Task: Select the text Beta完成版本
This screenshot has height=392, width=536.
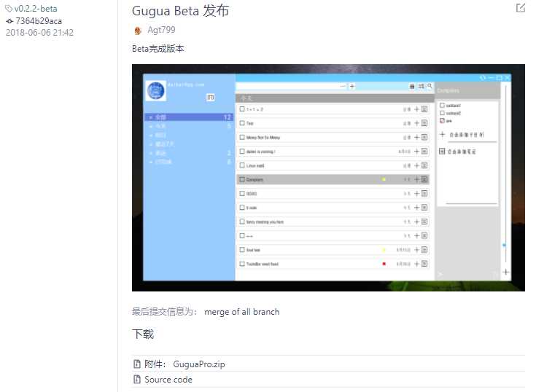Action: (158, 49)
